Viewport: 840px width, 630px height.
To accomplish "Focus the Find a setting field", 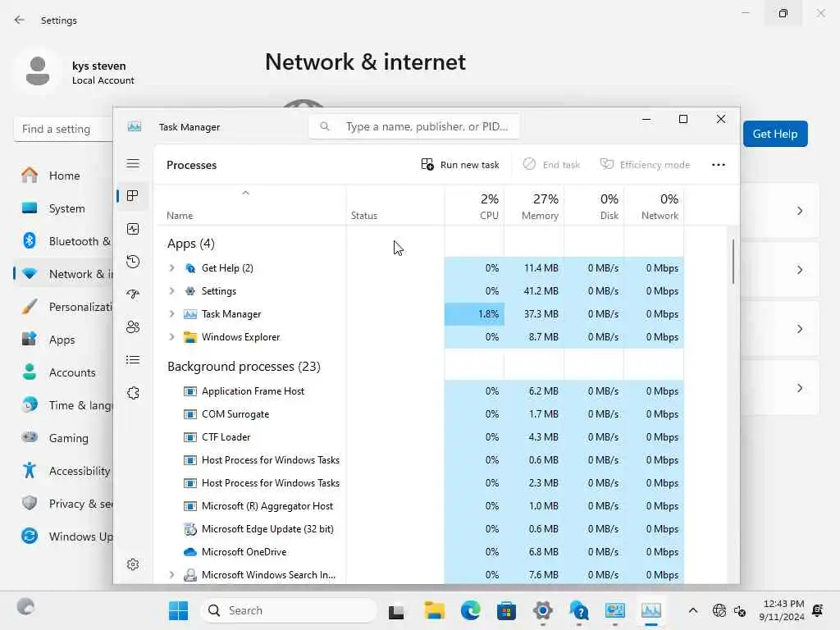I will [x=63, y=129].
